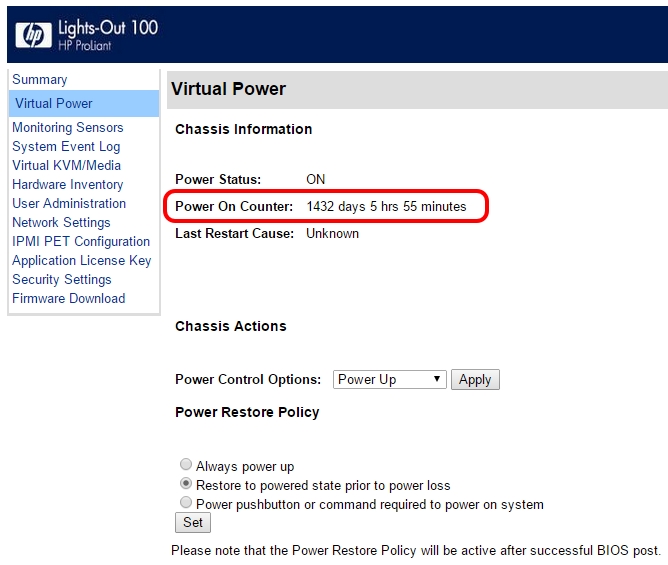Open Power Control Options dropdown
The image size is (668, 565).
[x=389, y=379]
